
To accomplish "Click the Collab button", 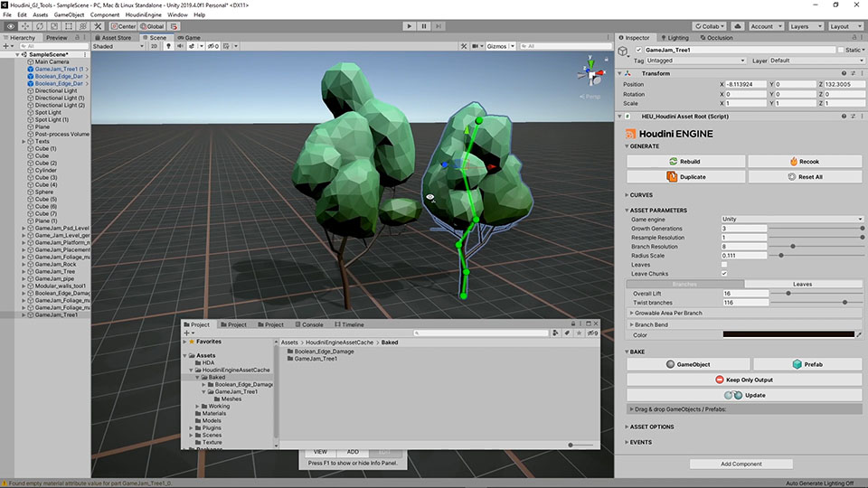I will coord(711,26).
